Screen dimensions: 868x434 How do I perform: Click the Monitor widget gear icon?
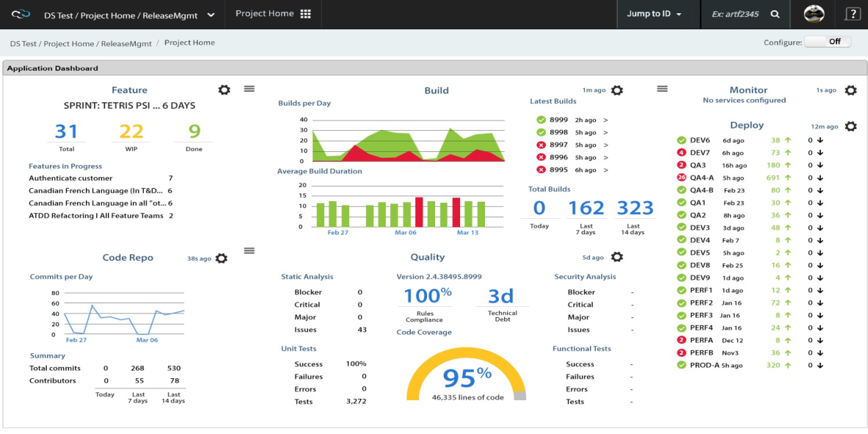(850, 90)
